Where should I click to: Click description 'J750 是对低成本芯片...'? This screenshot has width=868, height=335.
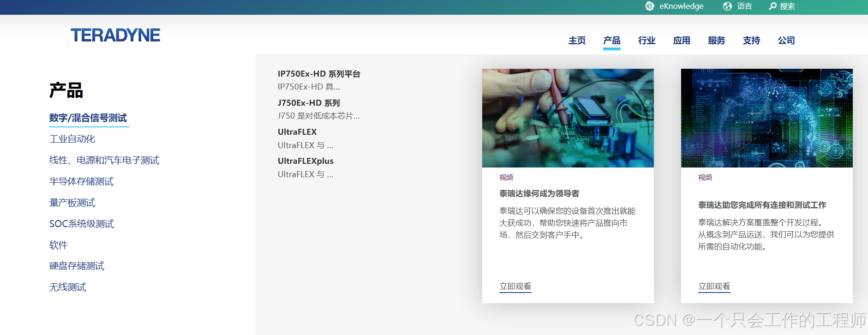point(319,116)
